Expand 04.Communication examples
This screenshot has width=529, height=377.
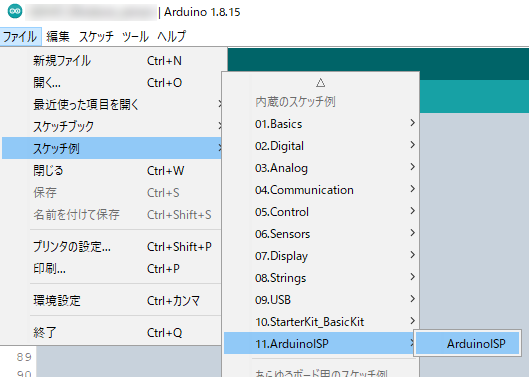321,190
